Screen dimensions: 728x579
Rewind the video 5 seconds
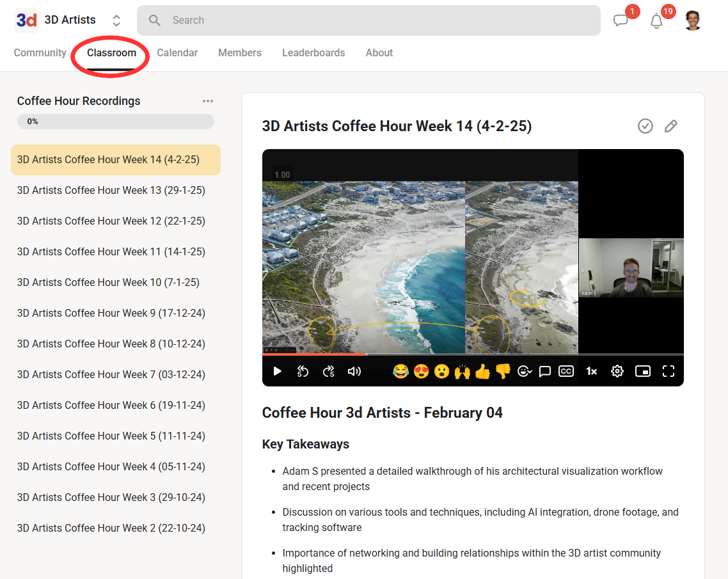tap(303, 371)
